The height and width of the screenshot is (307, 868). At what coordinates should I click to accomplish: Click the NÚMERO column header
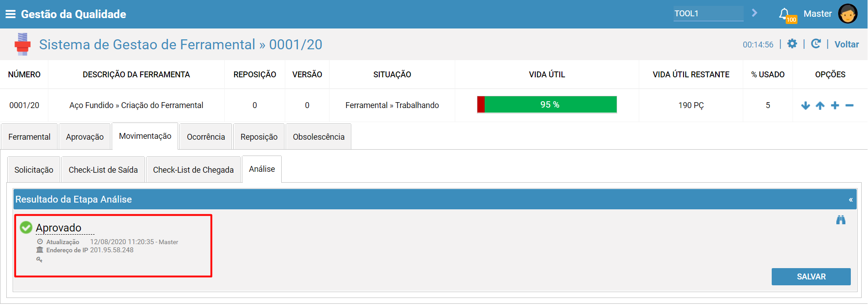click(24, 75)
